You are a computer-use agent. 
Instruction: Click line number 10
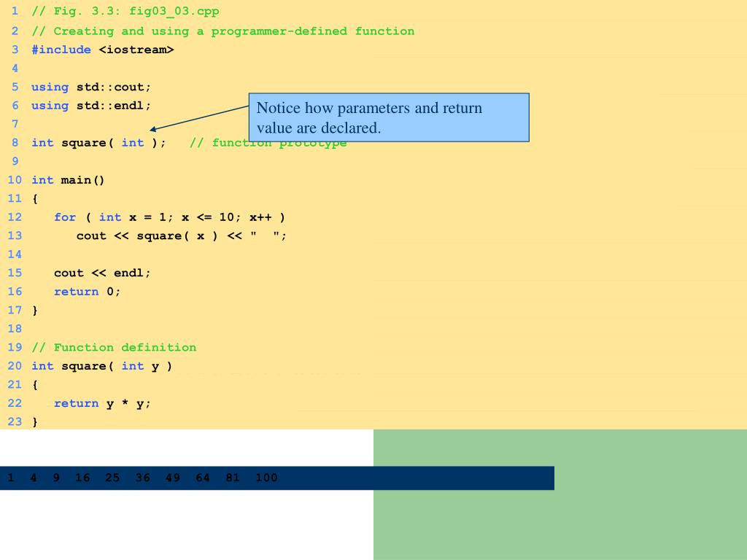[x=15, y=180]
